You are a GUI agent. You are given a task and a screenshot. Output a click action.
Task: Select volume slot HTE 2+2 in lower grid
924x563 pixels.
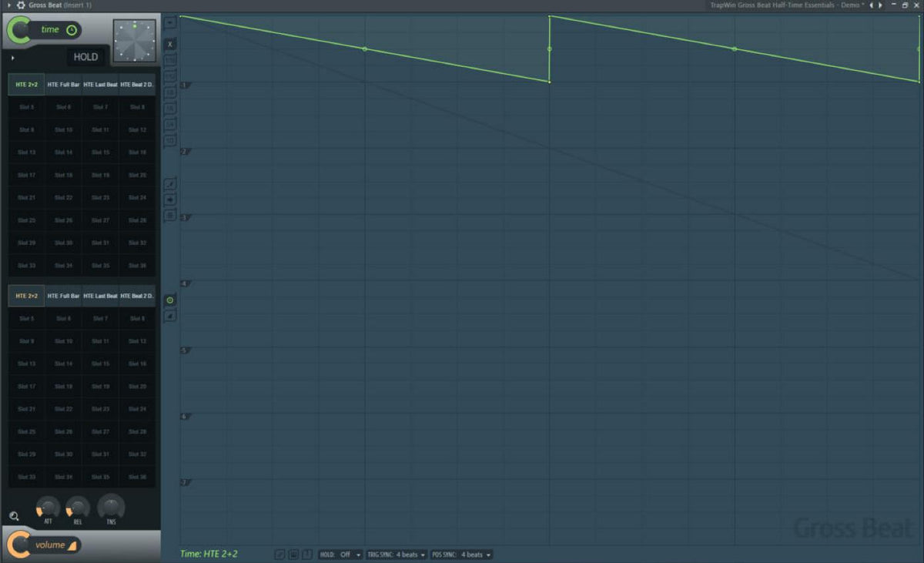click(x=26, y=296)
